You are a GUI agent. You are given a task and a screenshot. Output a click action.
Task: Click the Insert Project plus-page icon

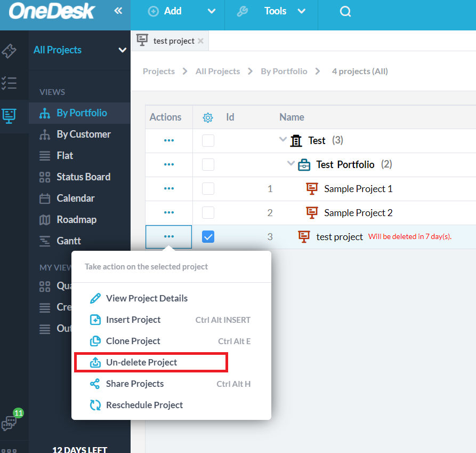pyautogui.click(x=95, y=320)
